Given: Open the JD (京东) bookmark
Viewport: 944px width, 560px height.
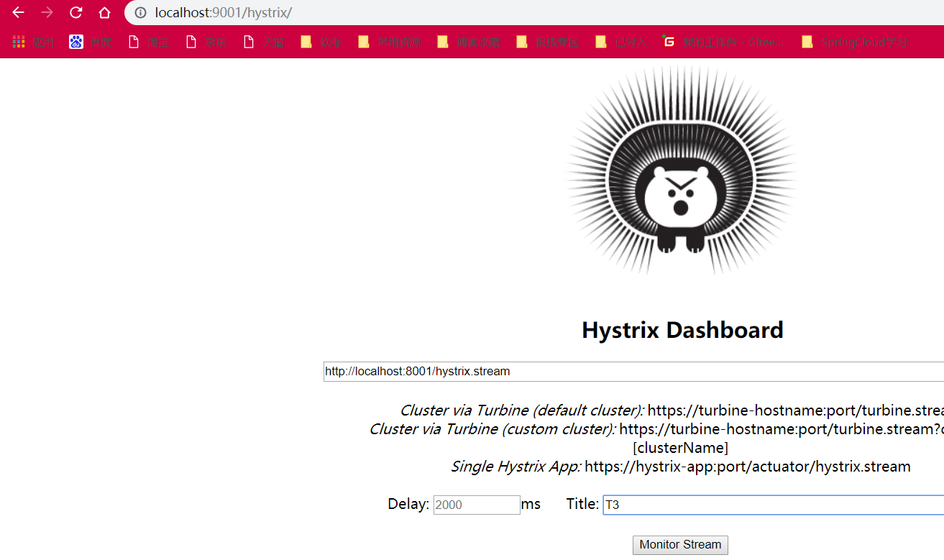Looking at the screenshot, I should (x=206, y=42).
